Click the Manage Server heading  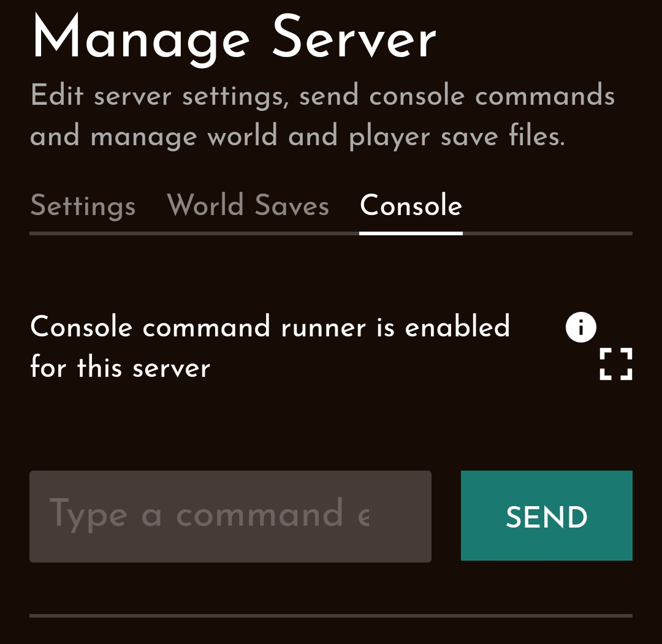click(x=233, y=38)
